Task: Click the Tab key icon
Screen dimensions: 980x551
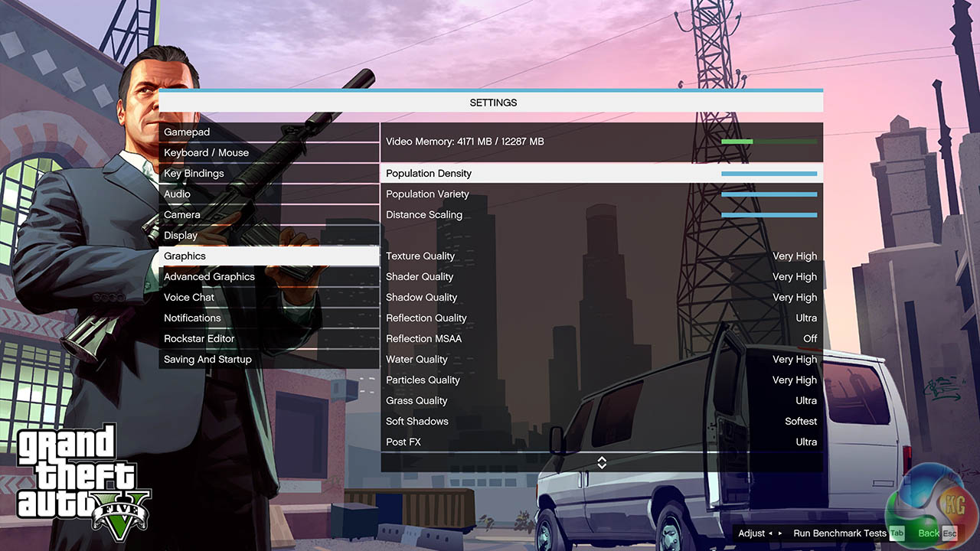Action: pos(897,533)
